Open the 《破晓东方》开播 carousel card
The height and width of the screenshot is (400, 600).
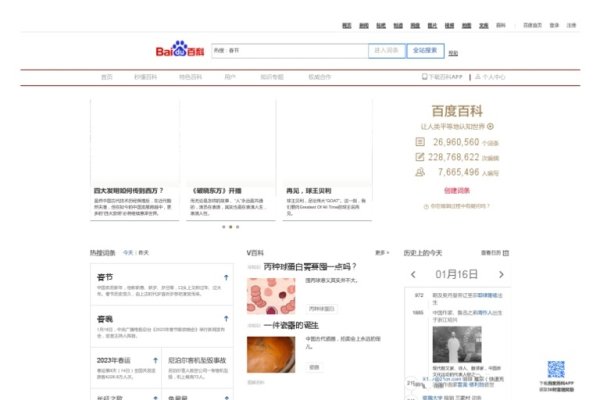coord(231,160)
